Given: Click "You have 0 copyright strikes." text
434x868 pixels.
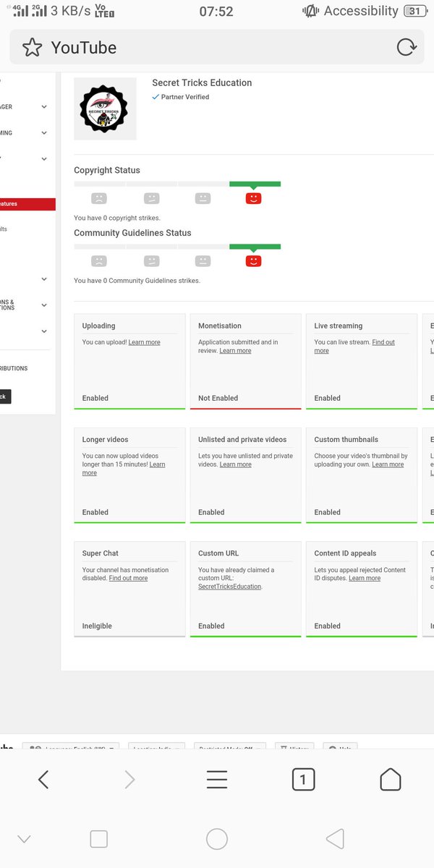Looking at the screenshot, I should coord(117,218).
